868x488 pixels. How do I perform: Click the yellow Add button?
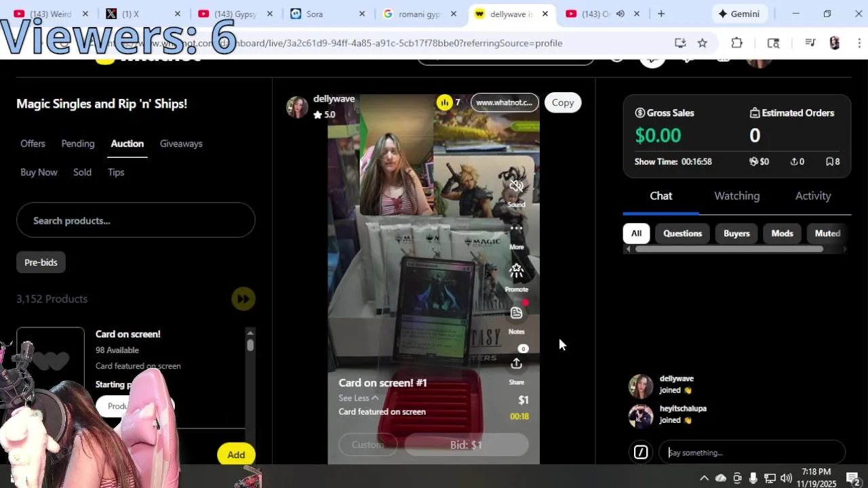pyautogui.click(x=236, y=455)
